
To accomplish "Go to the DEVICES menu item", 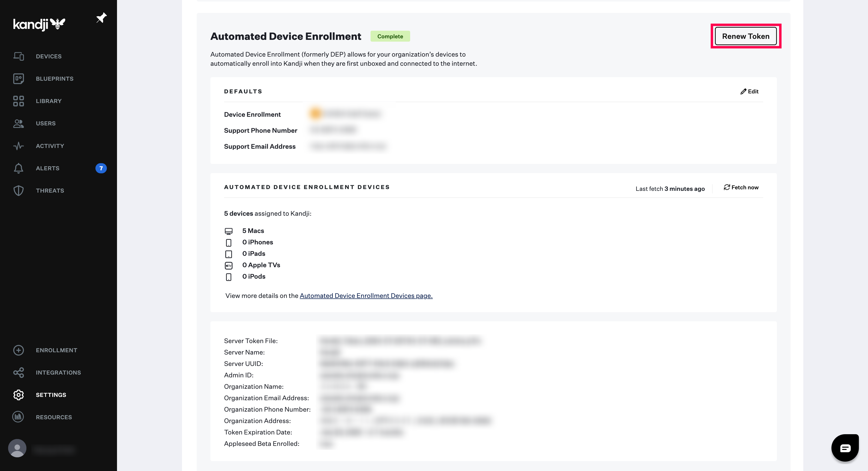I will coord(48,56).
